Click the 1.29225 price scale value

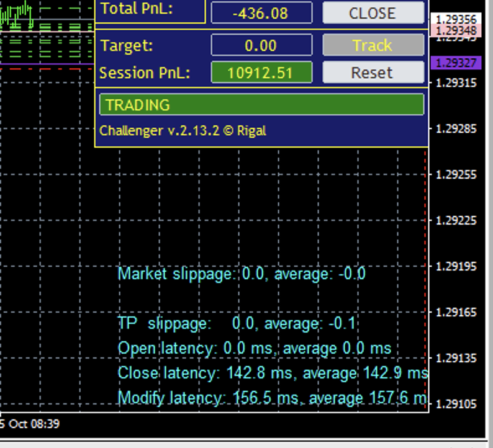click(456, 220)
